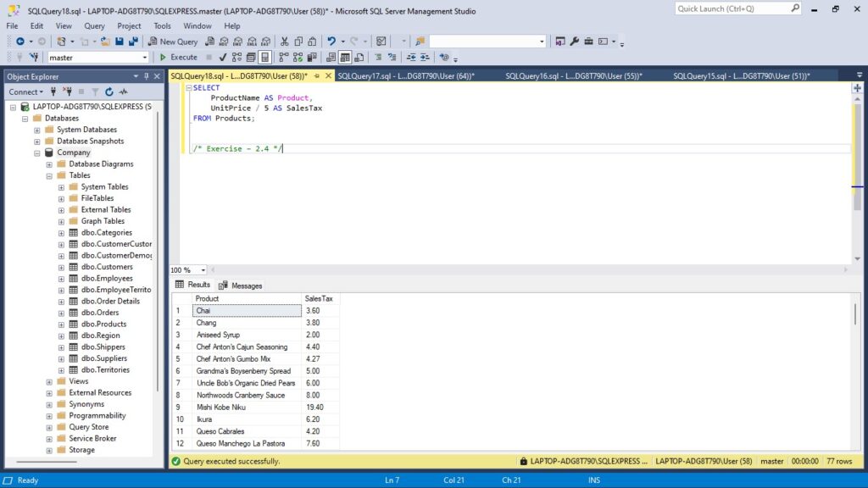This screenshot has width=868, height=488.
Task: Switch to the SQLQuery16.sql tab
Action: coord(573,76)
